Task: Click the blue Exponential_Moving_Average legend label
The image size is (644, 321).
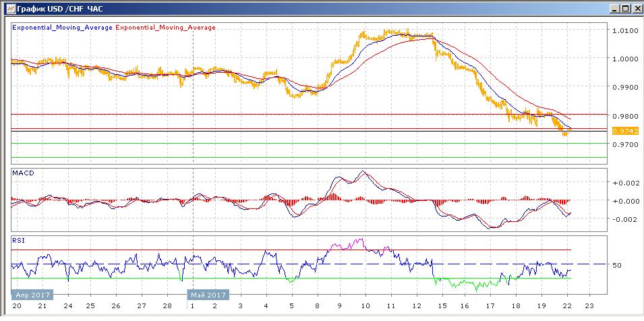Action: tap(63, 28)
